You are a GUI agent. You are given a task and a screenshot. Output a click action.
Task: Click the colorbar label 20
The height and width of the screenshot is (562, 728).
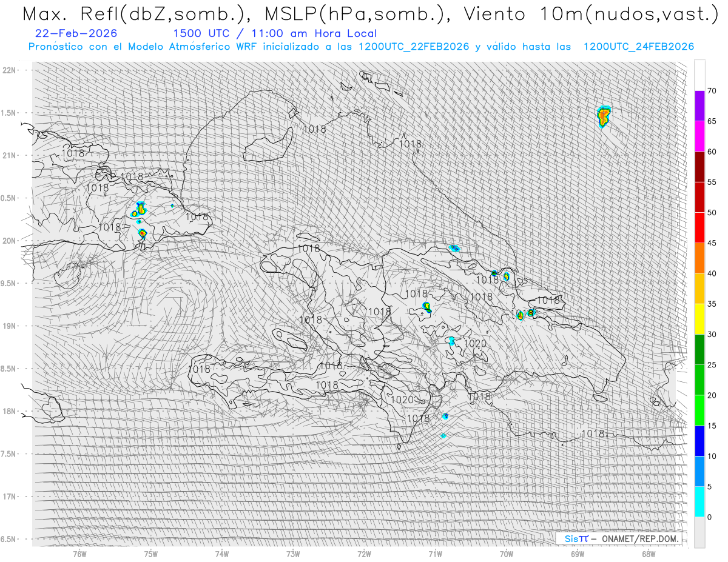pos(712,395)
